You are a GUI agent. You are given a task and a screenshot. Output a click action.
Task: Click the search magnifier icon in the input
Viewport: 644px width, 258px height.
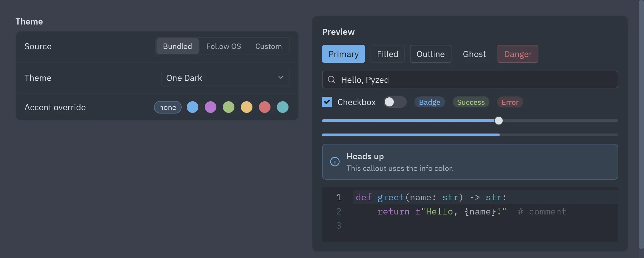point(331,80)
